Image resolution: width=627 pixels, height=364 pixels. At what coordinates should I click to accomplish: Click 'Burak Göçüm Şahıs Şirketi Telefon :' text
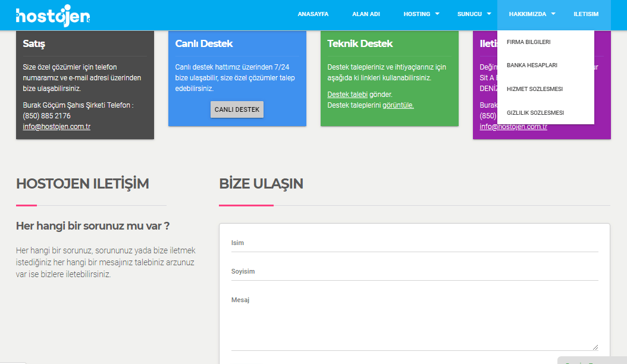(x=78, y=105)
